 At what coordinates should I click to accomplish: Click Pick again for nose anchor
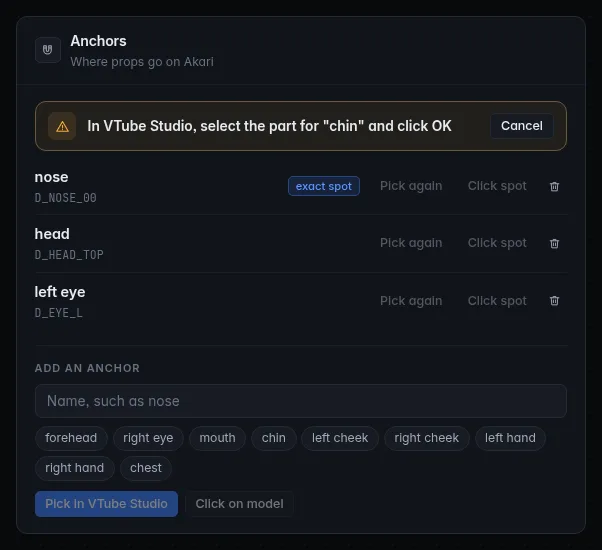[411, 186]
